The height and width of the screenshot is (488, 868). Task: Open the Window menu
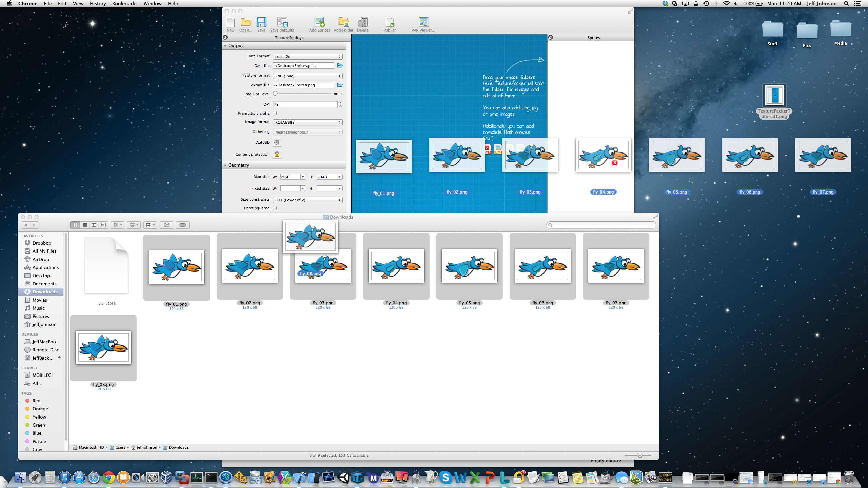click(152, 4)
